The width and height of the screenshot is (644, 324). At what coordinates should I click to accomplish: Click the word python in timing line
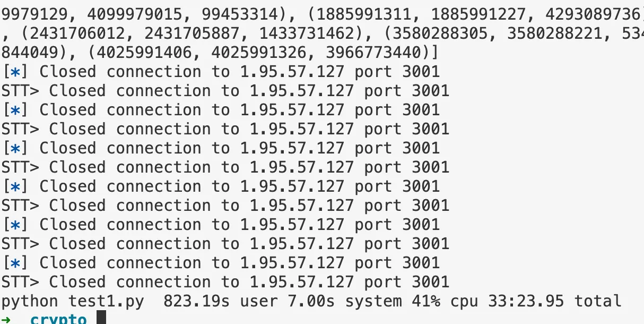click(30, 302)
